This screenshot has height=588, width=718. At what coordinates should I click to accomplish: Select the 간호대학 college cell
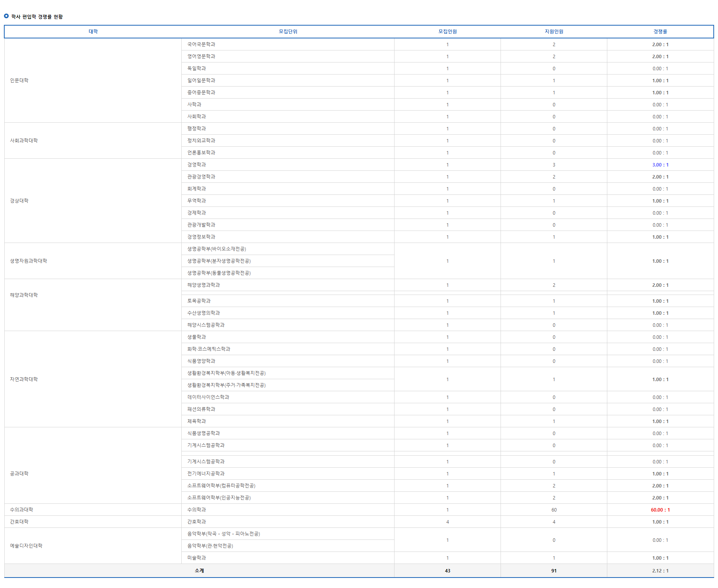pos(93,522)
